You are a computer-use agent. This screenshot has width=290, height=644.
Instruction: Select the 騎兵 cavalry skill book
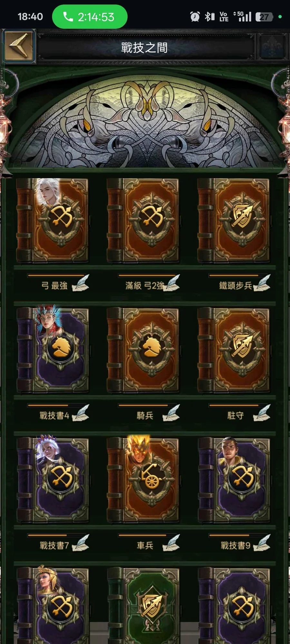[143, 350]
